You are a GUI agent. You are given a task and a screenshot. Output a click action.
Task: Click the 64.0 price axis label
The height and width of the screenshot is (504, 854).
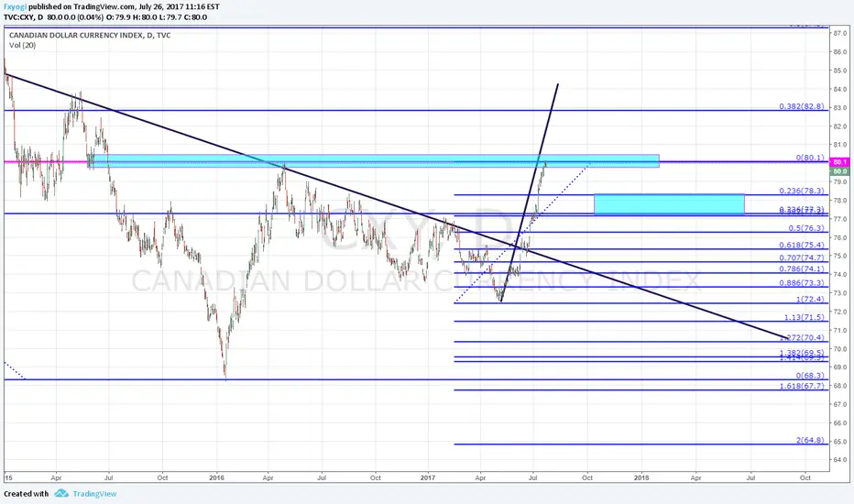(x=839, y=459)
